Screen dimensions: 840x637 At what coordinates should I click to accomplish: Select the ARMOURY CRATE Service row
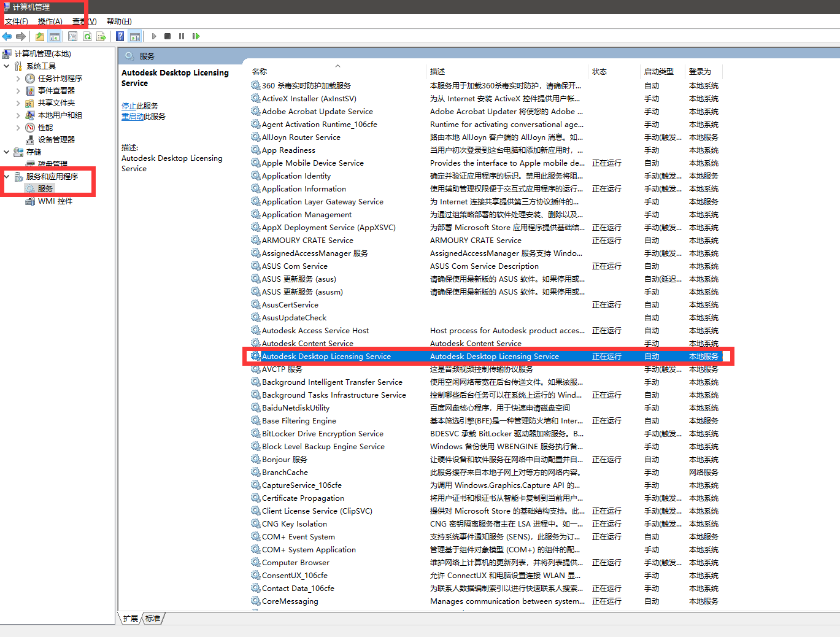pos(487,241)
